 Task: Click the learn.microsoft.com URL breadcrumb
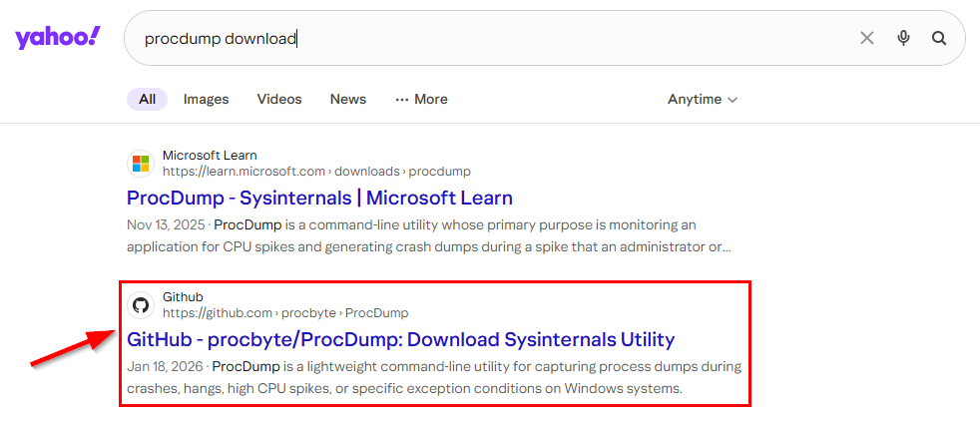[316, 171]
